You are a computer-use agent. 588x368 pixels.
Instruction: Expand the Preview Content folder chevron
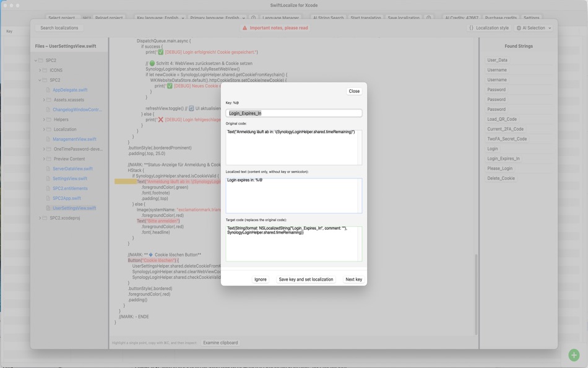(x=44, y=159)
